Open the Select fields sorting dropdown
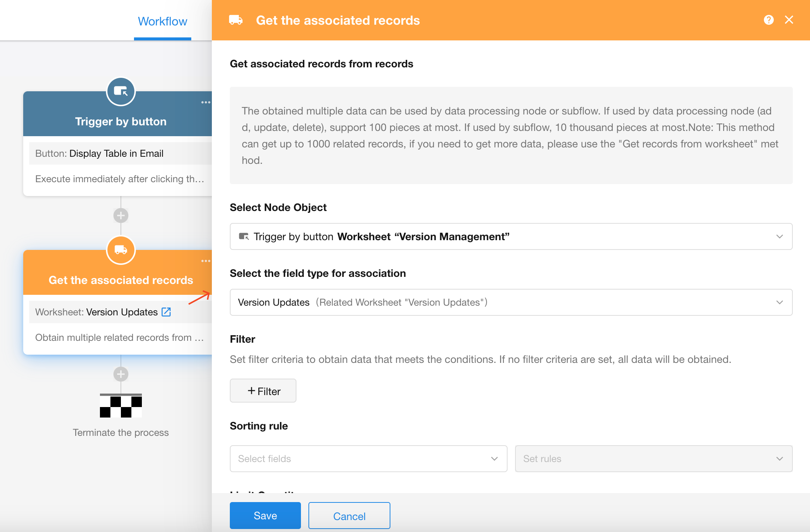The height and width of the screenshot is (532, 810). click(368, 459)
